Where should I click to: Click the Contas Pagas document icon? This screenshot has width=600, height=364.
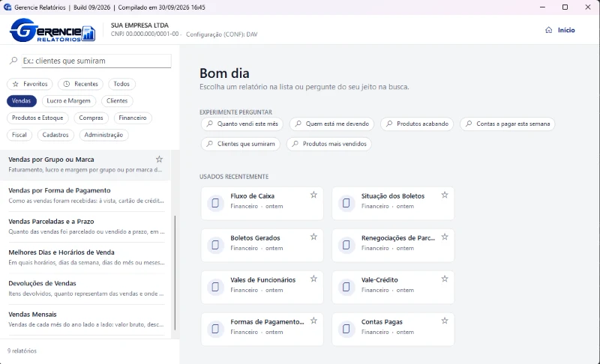coord(346,329)
